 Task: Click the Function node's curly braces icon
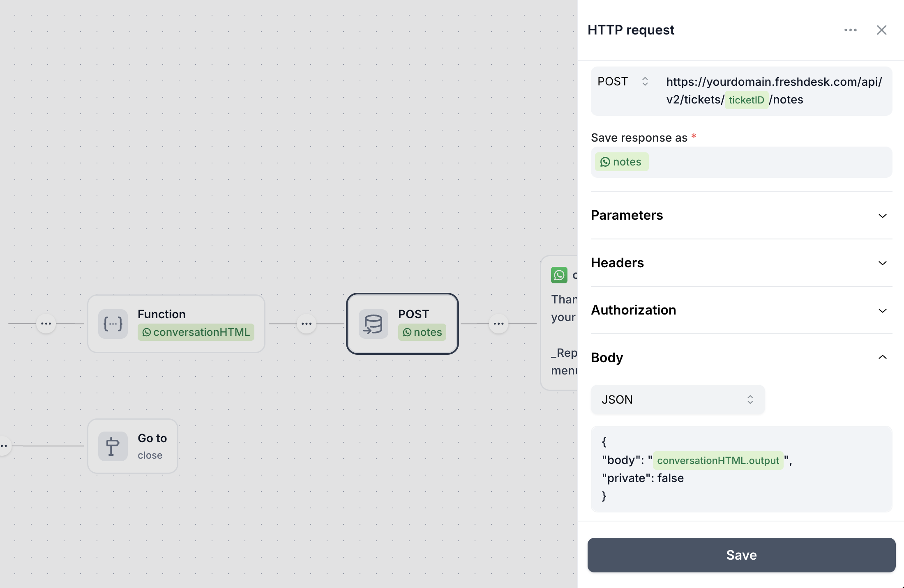coord(113,324)
